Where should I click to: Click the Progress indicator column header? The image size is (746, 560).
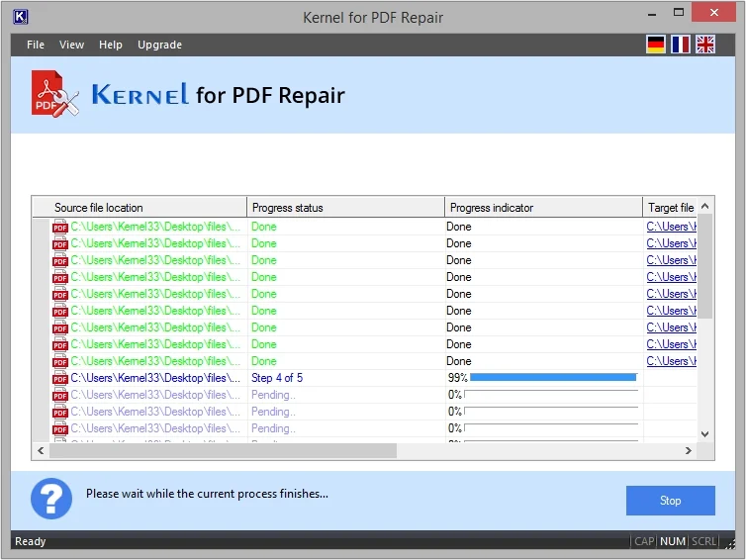coord(544,208)
